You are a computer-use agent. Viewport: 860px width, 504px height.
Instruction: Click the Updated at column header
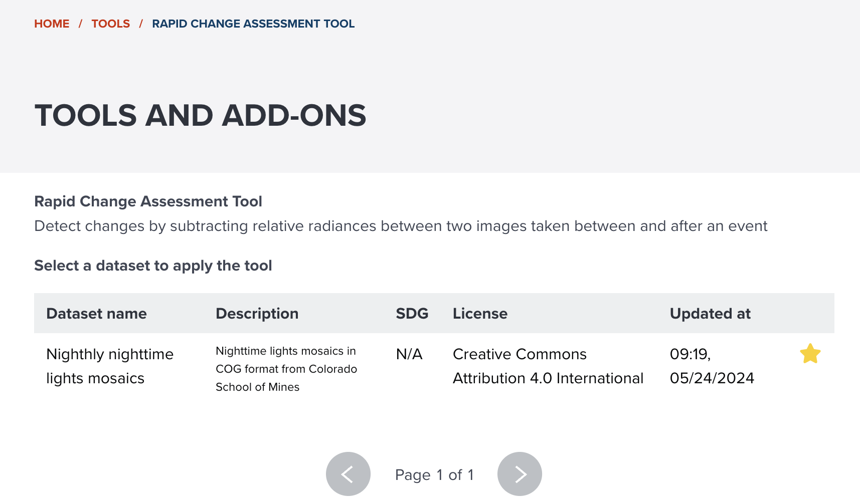coord(710,314)
